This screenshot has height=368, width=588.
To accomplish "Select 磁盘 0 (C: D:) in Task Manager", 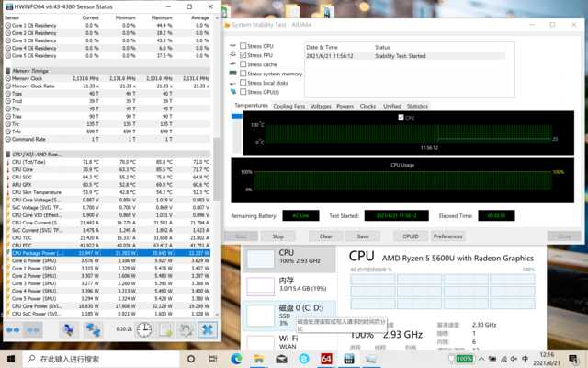I will point(289,315).
